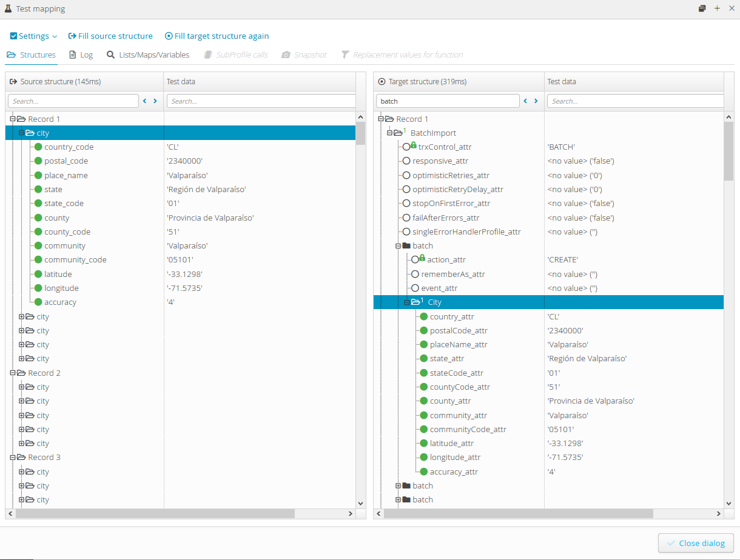
Task: Click the target search field containing 'batch'
Action: pyautogui.click(x=448, y=101)
